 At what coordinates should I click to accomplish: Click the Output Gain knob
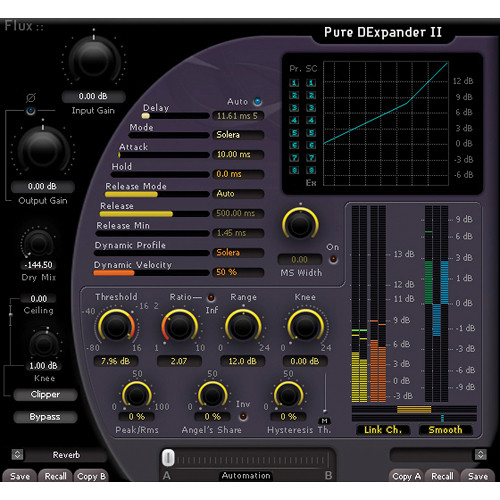[43, 150]
